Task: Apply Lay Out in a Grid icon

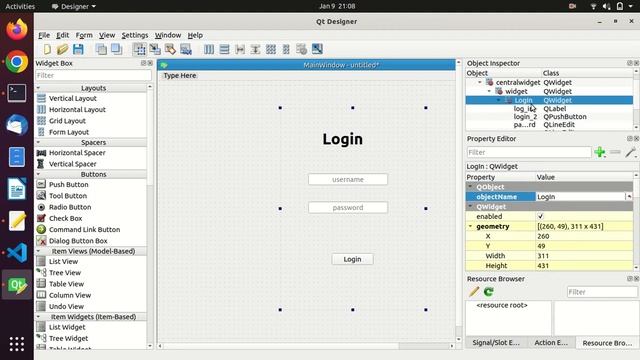Action: point(271,49)
